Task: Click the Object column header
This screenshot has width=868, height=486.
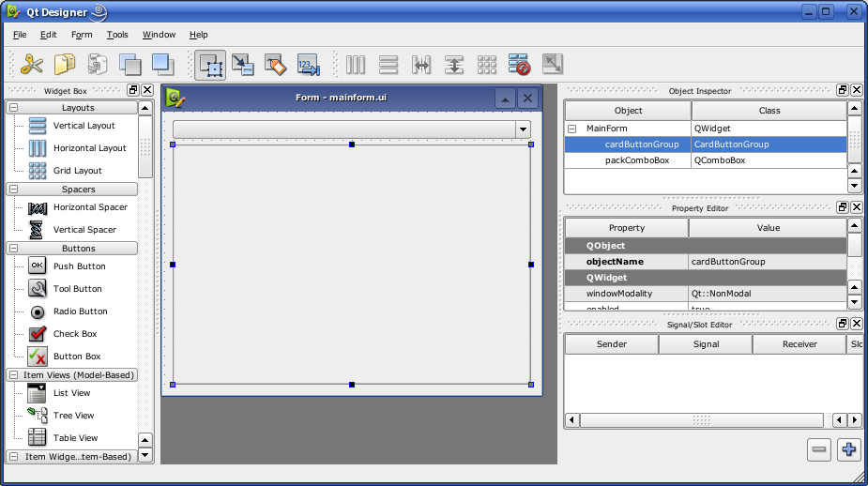Action: tap(629, 111)
